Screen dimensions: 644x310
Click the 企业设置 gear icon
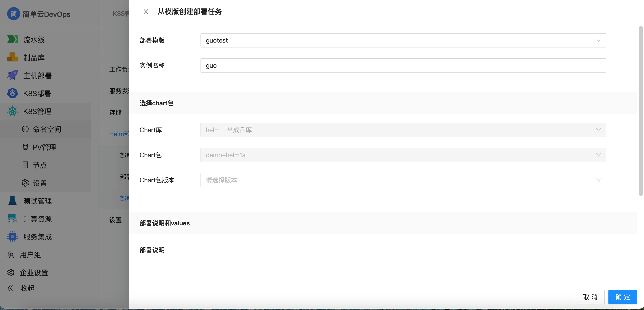point(11,272)
